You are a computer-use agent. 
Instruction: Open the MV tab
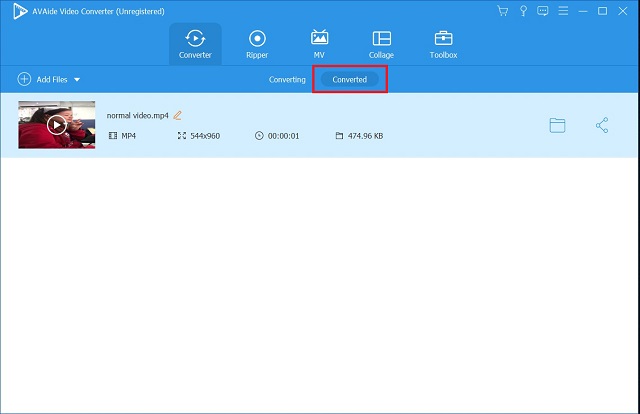tap(319, 44)
